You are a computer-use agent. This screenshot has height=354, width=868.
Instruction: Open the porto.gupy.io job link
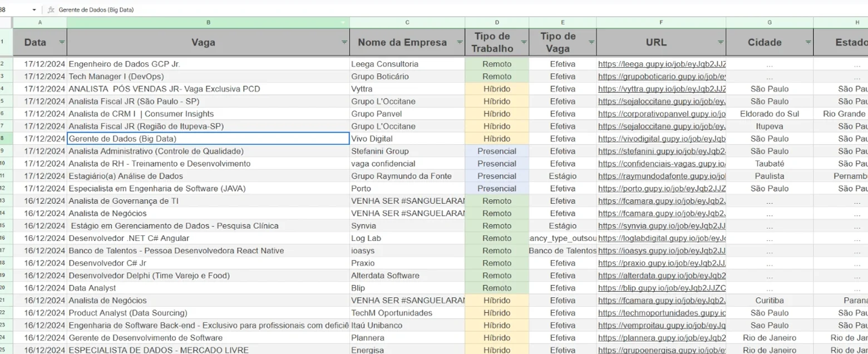(x=662, y=189)
